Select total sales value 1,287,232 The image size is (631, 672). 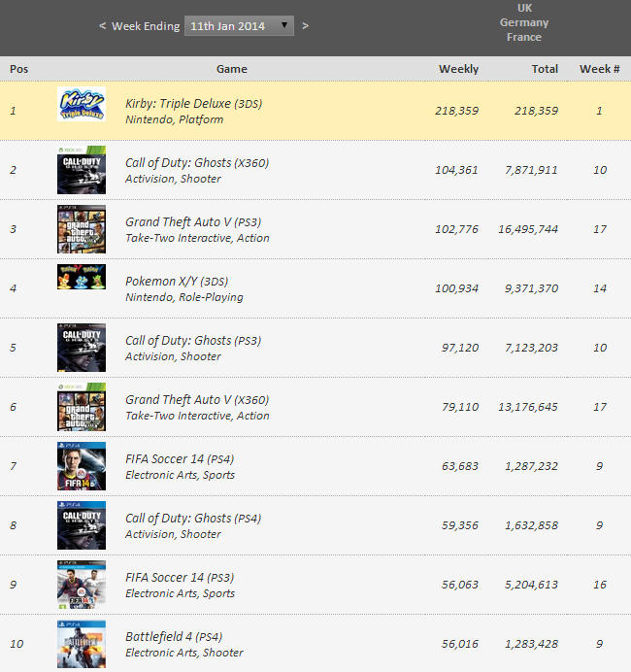point(531,466)
